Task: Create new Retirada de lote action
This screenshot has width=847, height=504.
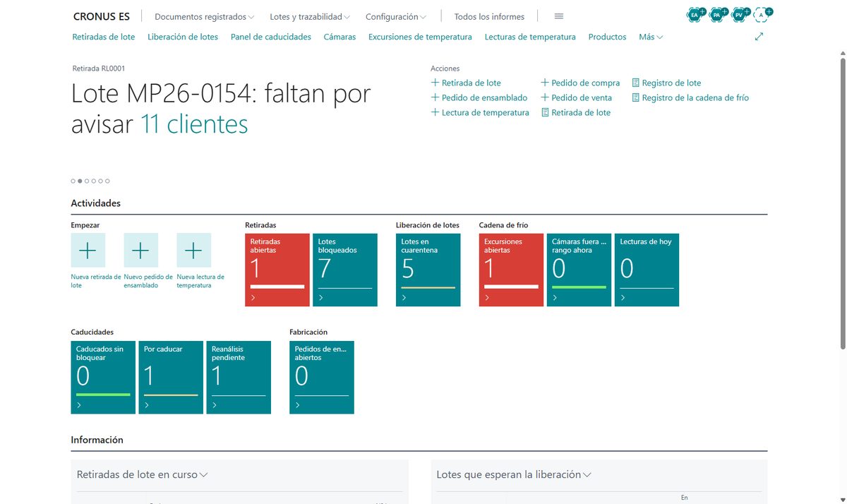Action: coord(466,83)
